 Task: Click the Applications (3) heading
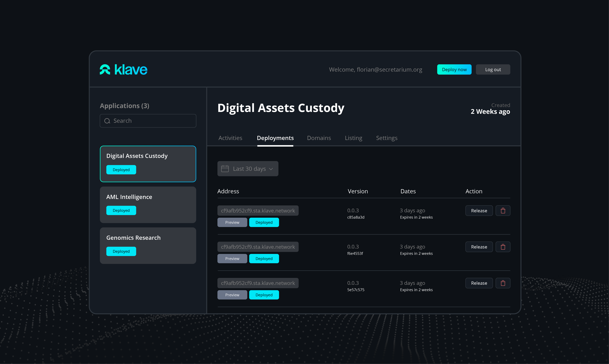pos(125,106)
